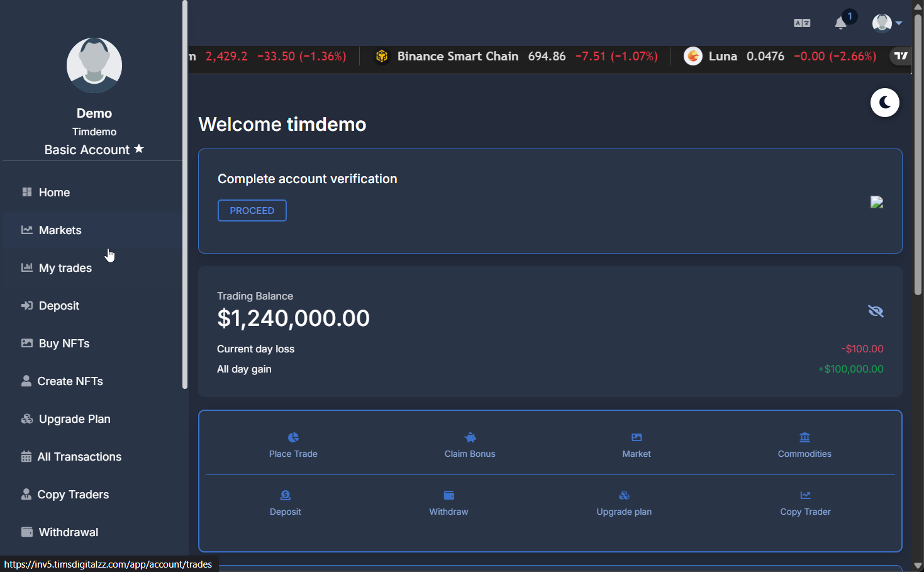Click the main page vertical scrollbar

pos(918,154)
